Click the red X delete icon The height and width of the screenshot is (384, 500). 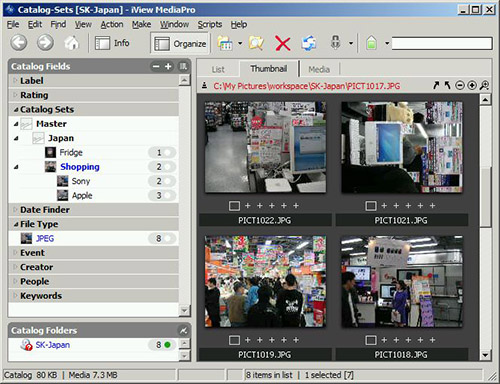click(x=283, y=44)
